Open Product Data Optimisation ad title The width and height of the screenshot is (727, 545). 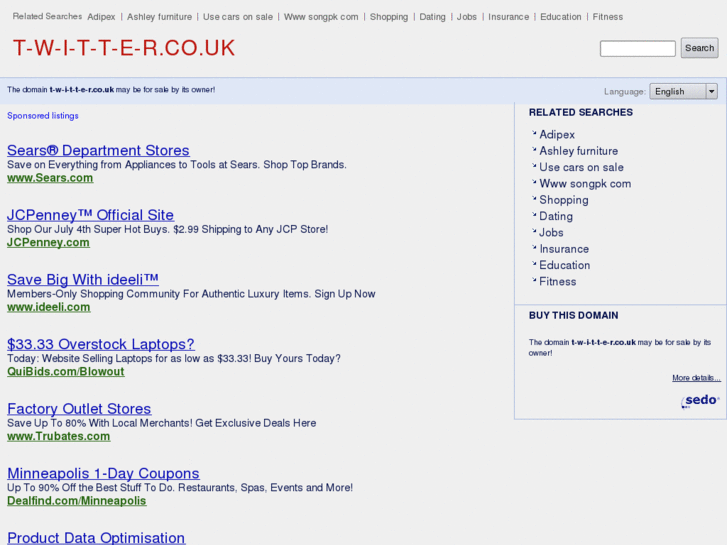pyautogui.click(x=96, y=538)
